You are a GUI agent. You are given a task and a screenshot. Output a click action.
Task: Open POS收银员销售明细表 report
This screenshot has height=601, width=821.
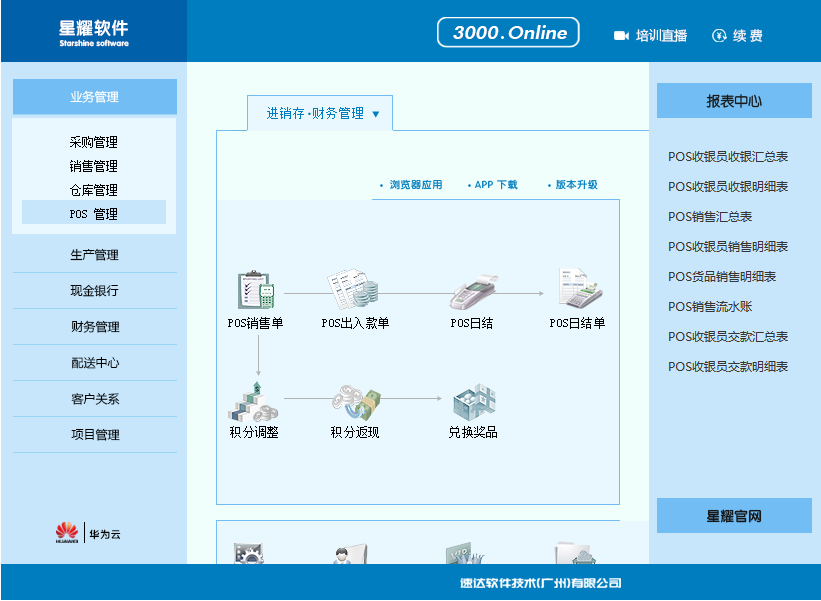728,247
